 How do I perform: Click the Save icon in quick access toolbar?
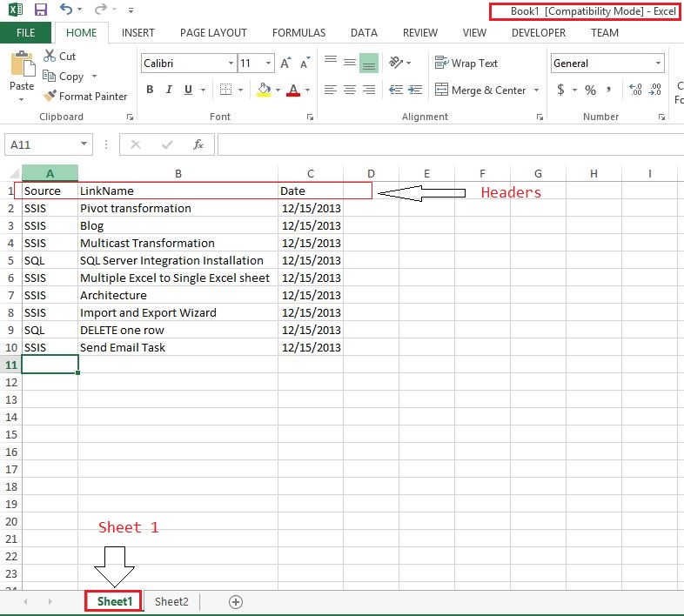[x=41, y=10]
